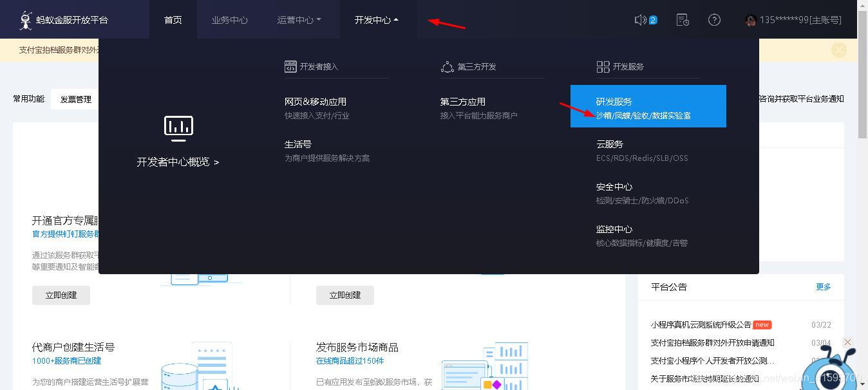868x390 pixels.
Task: Open 支付宝拍档服务群对外开放申请通知 announcement
Action: [713, 343]
